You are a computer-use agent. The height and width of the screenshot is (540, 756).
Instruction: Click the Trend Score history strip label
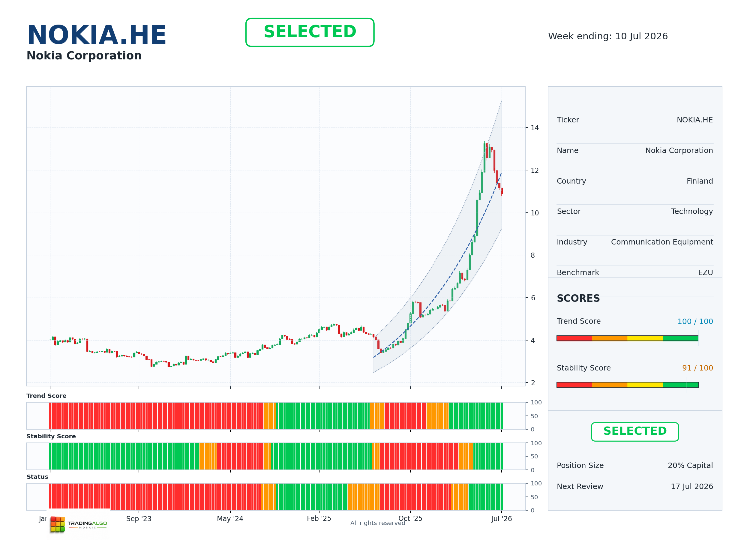pos(46,396)
